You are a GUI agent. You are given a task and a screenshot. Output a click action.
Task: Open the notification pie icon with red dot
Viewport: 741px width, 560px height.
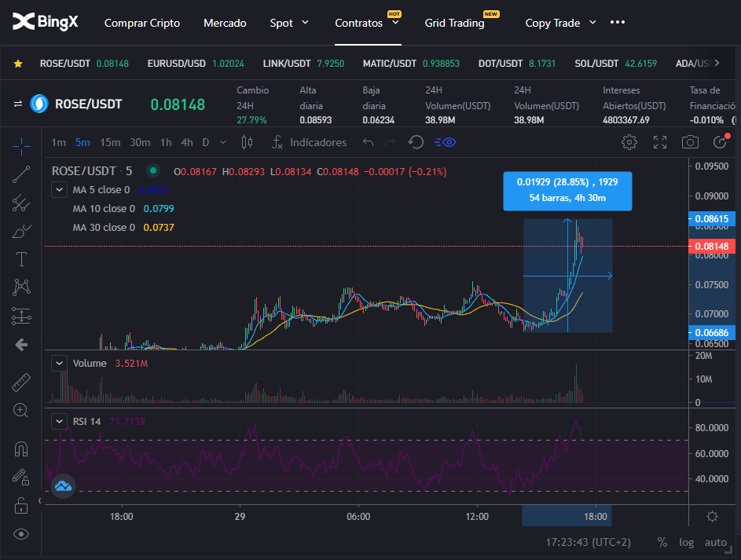(x=721, y=141)
